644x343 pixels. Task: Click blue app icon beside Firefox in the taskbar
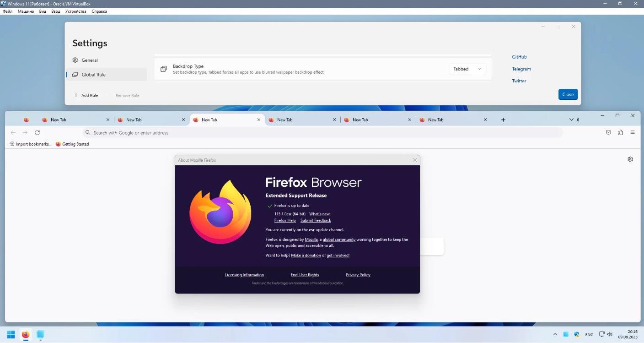[41, 334]
